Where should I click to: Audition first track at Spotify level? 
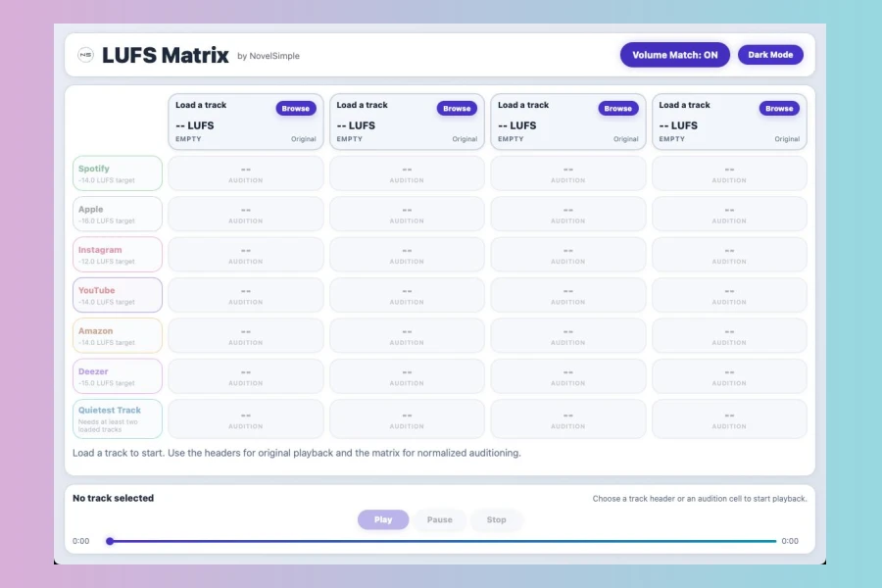tap(246, 173)
